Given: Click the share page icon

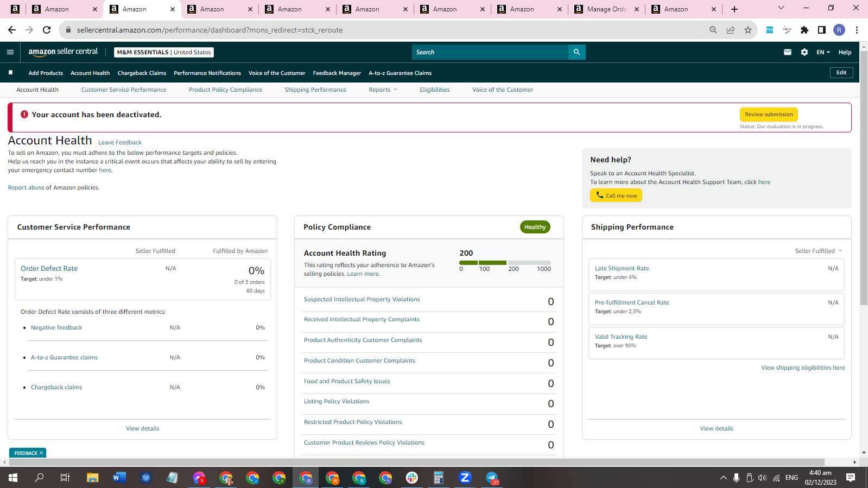Looking at the screenshot, I should [731, 30].
